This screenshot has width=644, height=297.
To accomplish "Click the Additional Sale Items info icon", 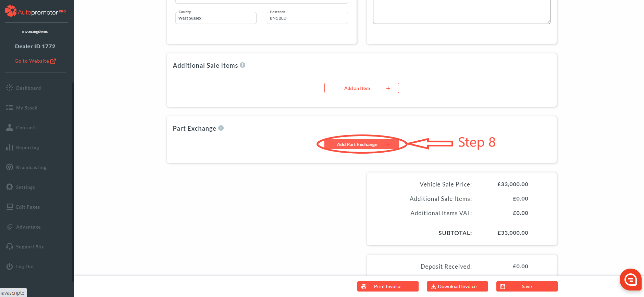I will coord(243,65).
